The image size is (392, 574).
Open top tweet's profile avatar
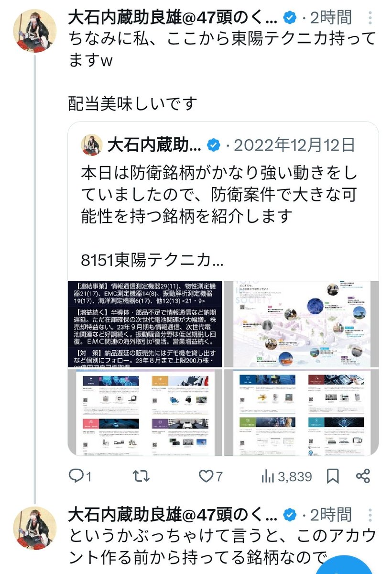pos(34,31)
